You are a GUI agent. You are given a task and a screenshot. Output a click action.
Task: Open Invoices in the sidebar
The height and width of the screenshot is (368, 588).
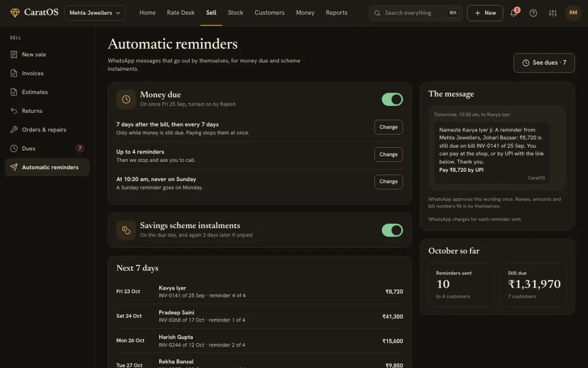tap(47, 73)
